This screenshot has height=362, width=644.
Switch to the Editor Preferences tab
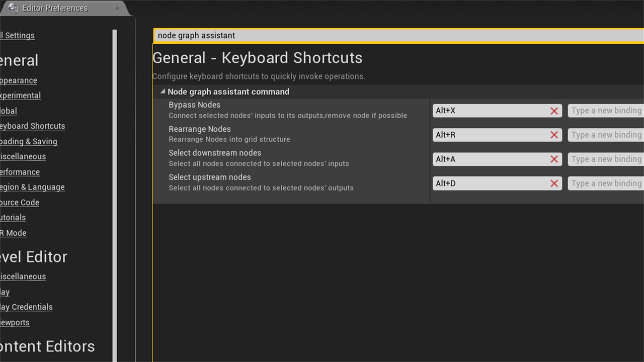pyautogui.click(x=54, y=8)
